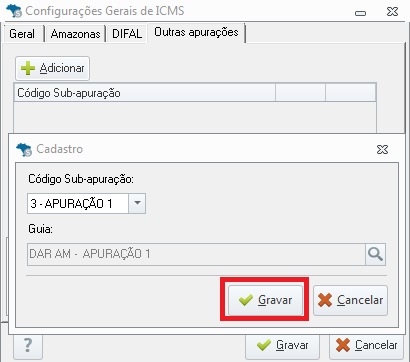The height and width of the screenshot is (362, 410).
Task: Switch to the Geral tab
Action: [22, 34]
